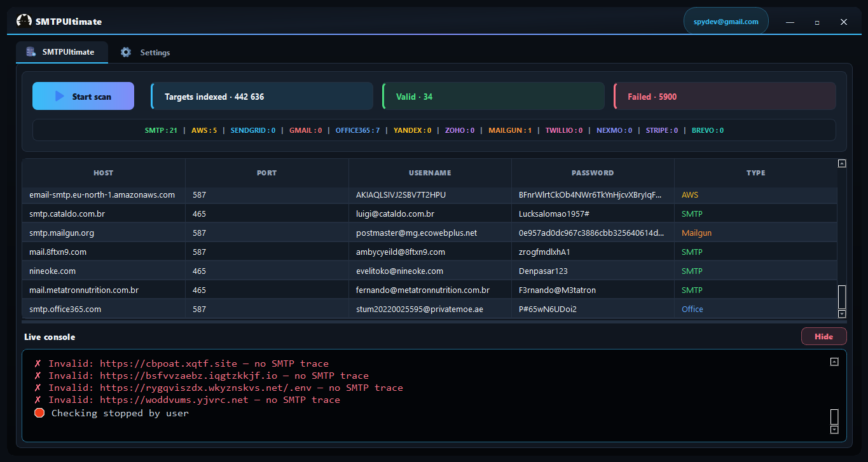Close the SMTPUltimate window
This screenshot has height=462, width=868.
pyautogui.click(x=844, y=22)
